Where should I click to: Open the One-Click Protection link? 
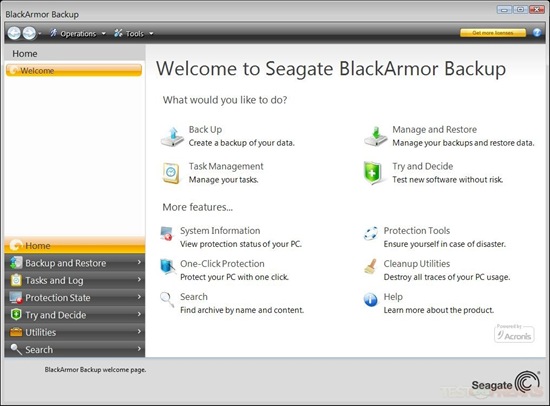[222, 264]
